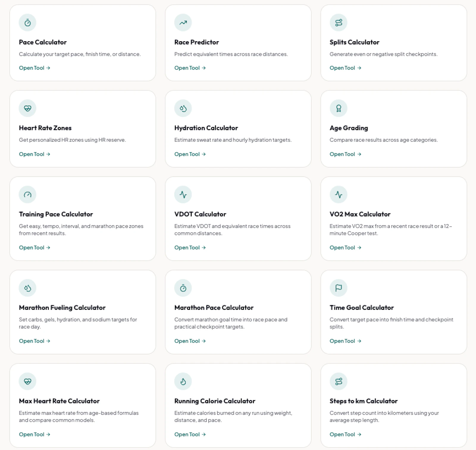Screen dimensions: 476x450
Task: Click description starting 'Get easy, tempo, interval'
Action: point(81,230)
